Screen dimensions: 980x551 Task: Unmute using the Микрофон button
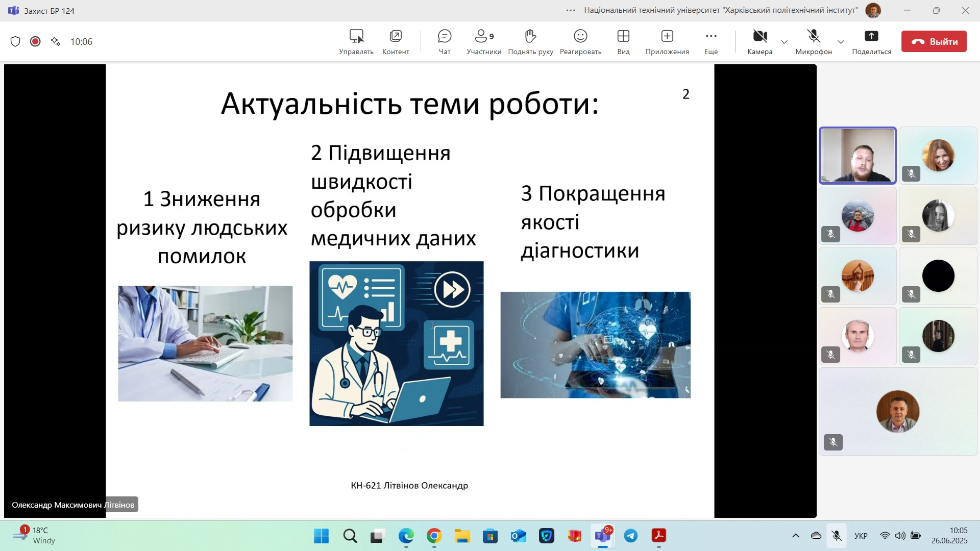(814, 41)
